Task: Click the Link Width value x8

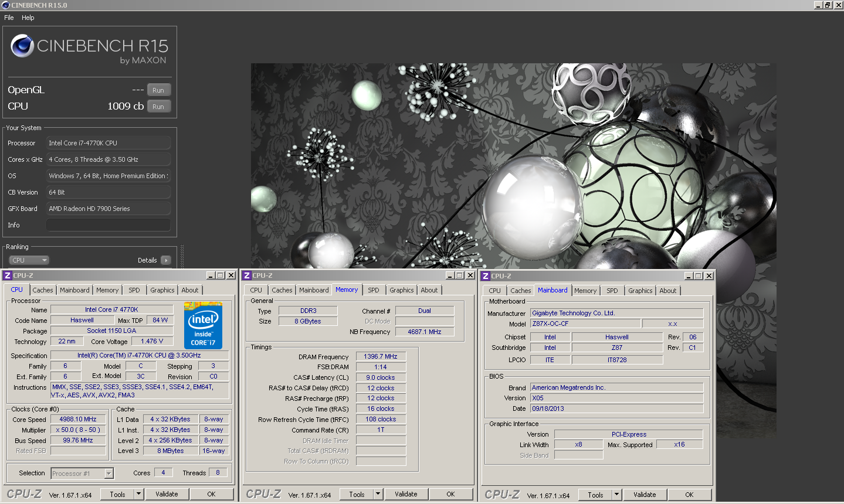Action: (x=578, y=444)
